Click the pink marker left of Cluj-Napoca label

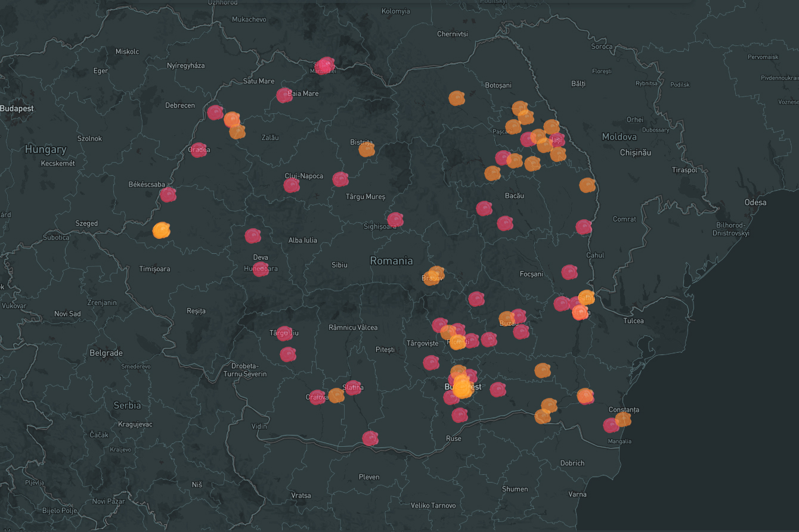(292, 185)
